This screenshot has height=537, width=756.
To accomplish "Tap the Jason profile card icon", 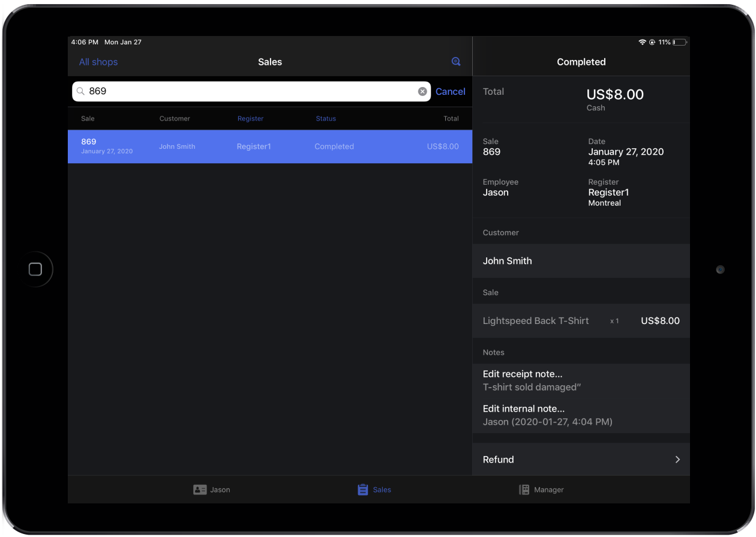I will click(200, 490).
